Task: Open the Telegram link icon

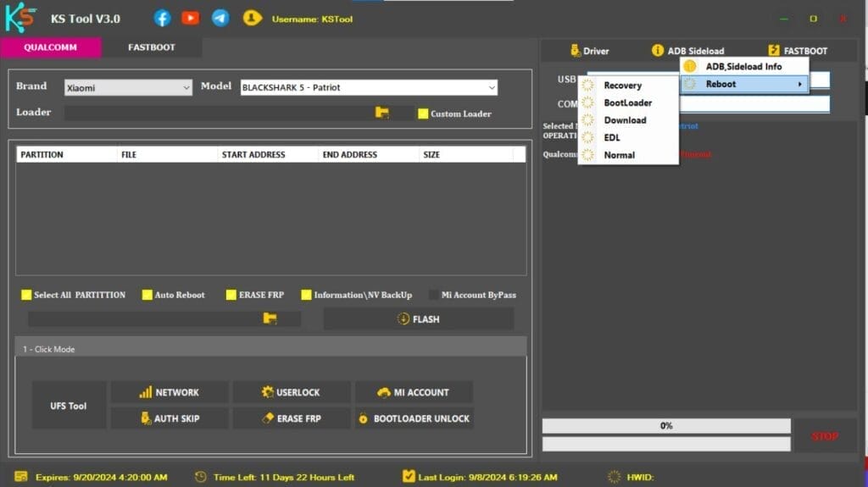Action: 220,19
